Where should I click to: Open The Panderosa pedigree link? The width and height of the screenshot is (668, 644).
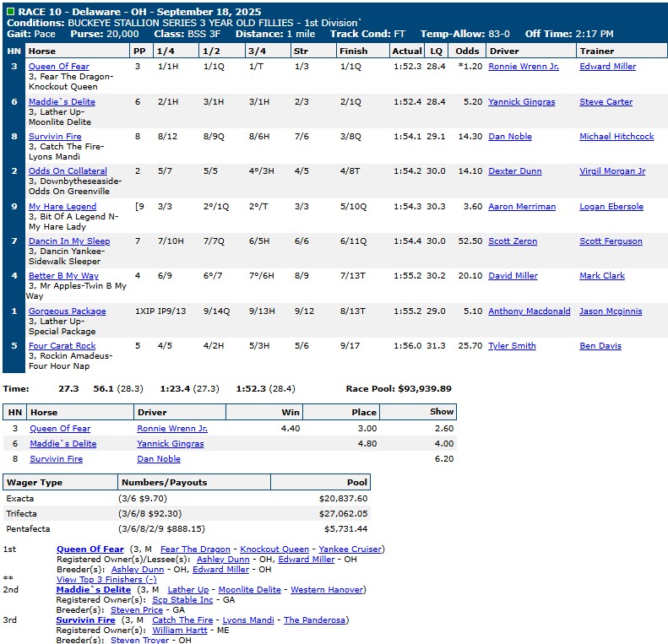[315, 620]
